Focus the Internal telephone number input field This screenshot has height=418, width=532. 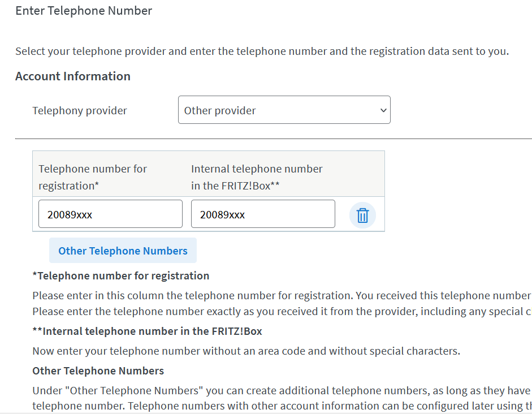263,214
